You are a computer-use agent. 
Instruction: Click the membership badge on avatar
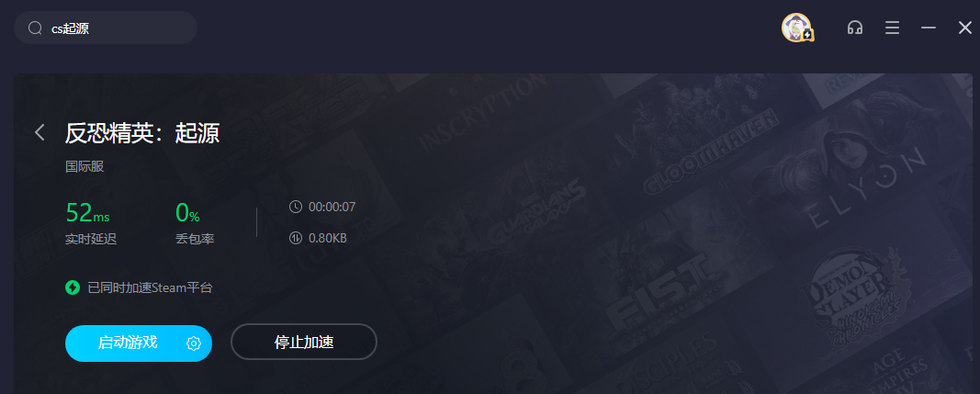click(x=807, y=35)
